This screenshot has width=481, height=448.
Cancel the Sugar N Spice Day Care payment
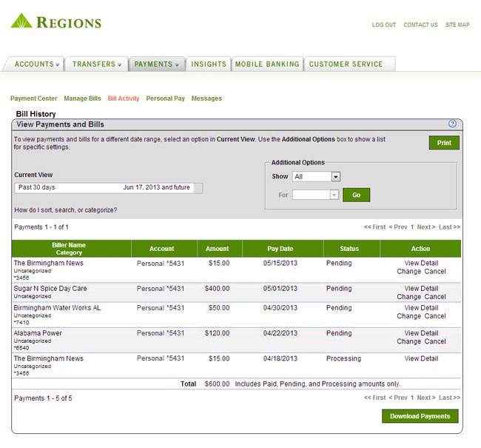(435, 297)
